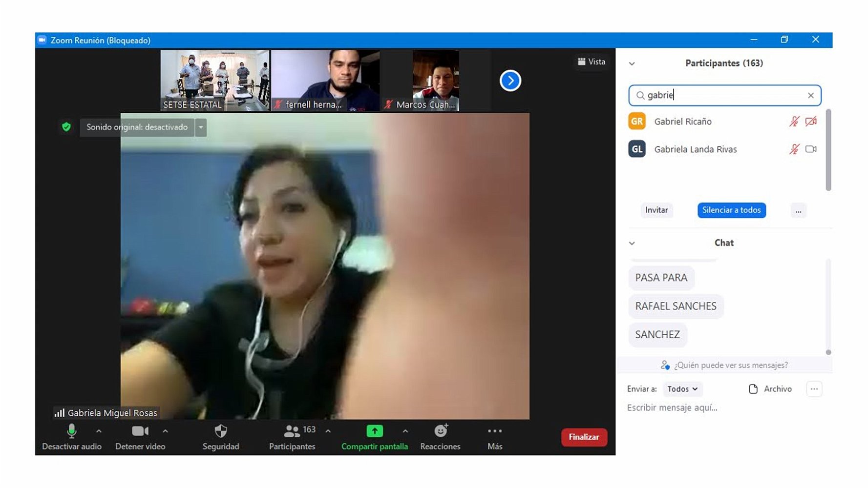Toggle Gabriel Ricaño camera icon
This screenshot has width=868, height=488.
pos(811,122)
